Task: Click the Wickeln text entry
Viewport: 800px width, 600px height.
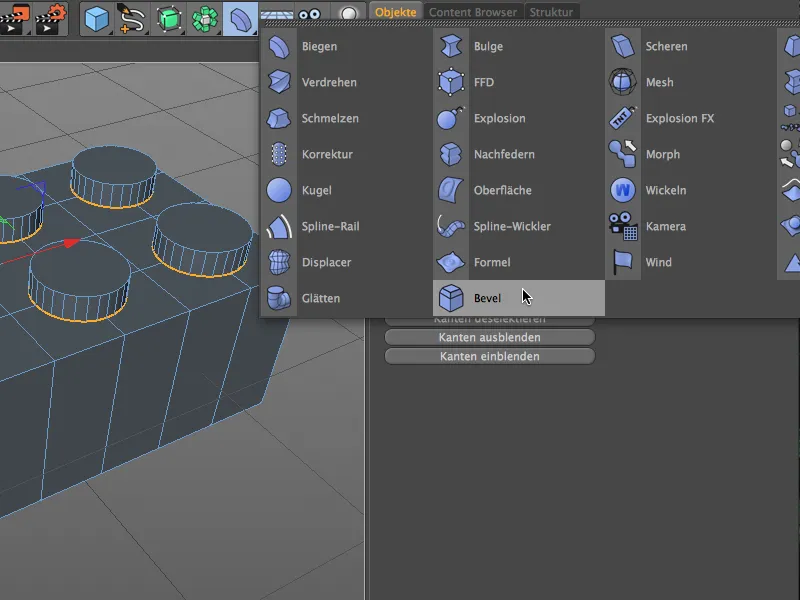Action: (666, 190)
